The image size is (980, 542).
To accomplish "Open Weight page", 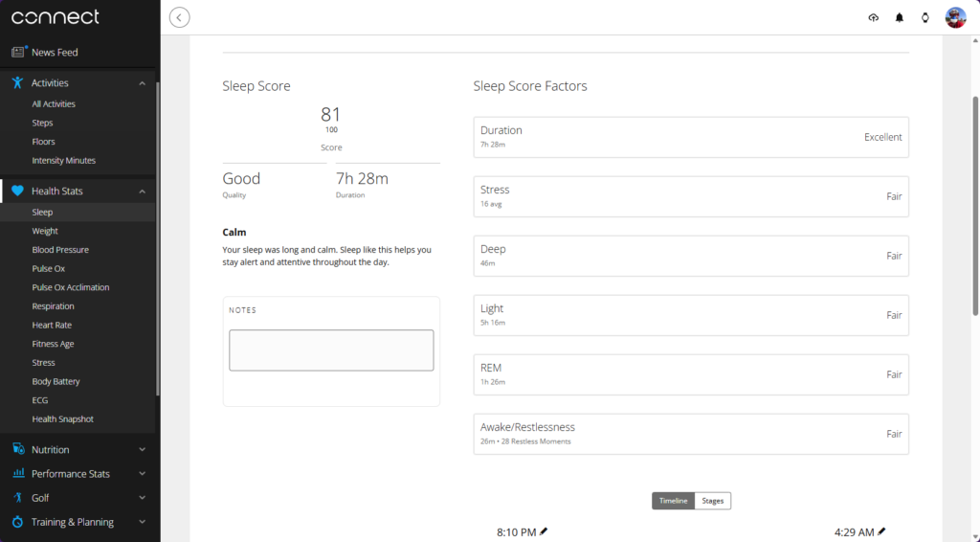I will 45,231.
